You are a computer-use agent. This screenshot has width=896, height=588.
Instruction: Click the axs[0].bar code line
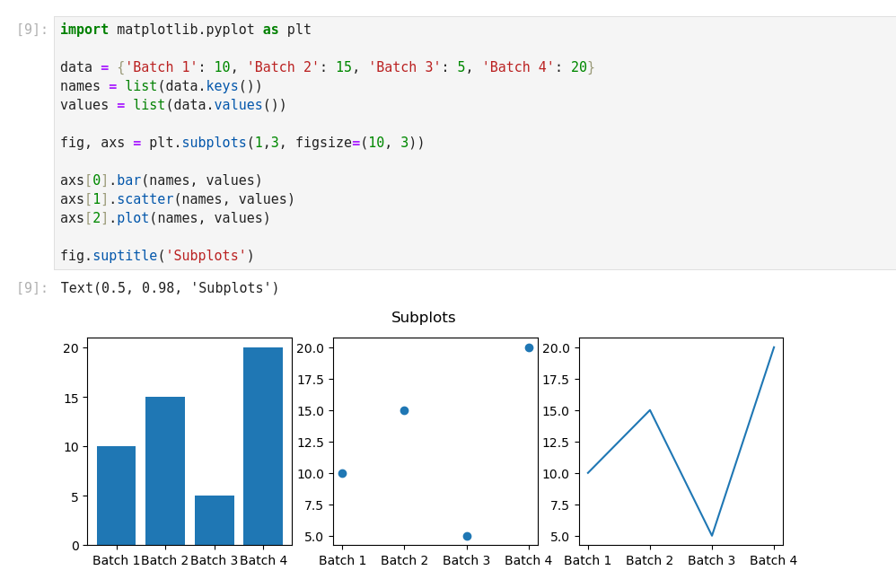click(161, 180)
